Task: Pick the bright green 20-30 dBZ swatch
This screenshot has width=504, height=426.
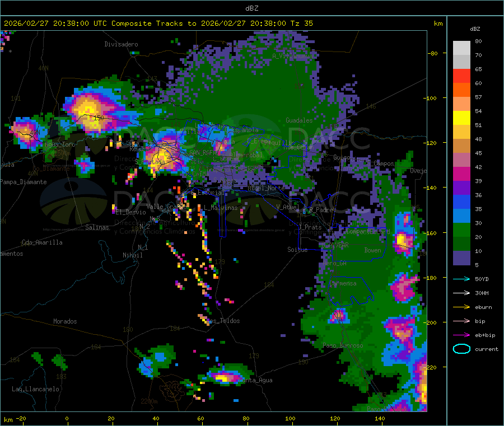Action: point(461,230)
